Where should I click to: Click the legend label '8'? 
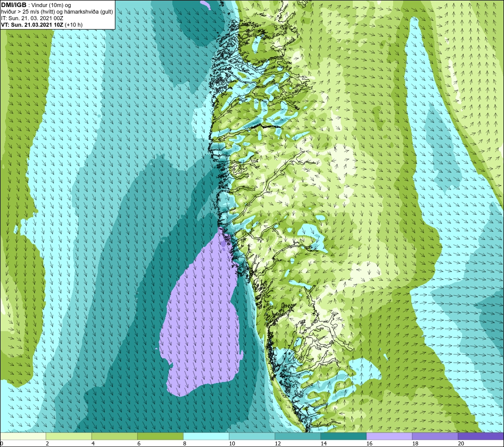click(185, 443)
